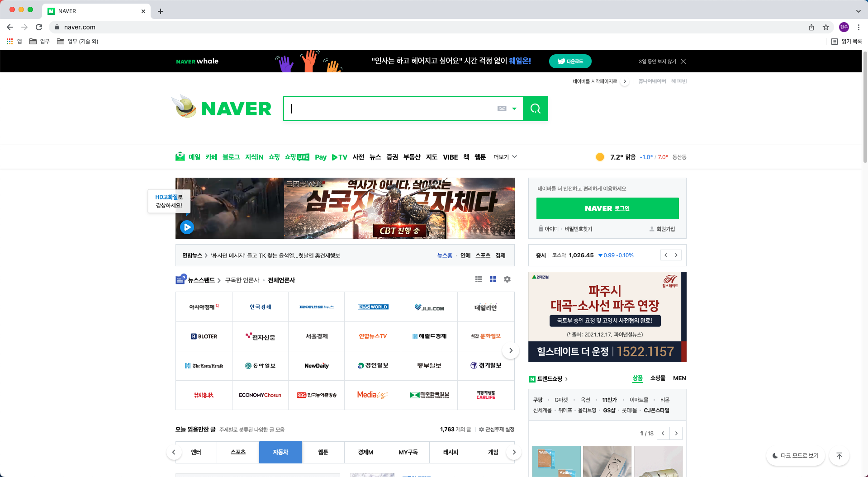Show earlier topic tabs with left arrow
Image resolution: width=868 pixels, height=477 pixels.
(x=174, y=452)
